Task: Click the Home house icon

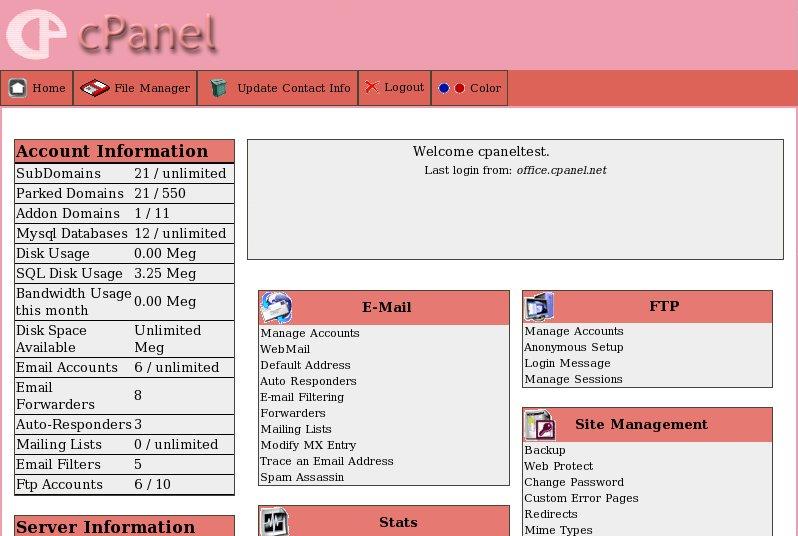Action: click(x=18, y=88)
